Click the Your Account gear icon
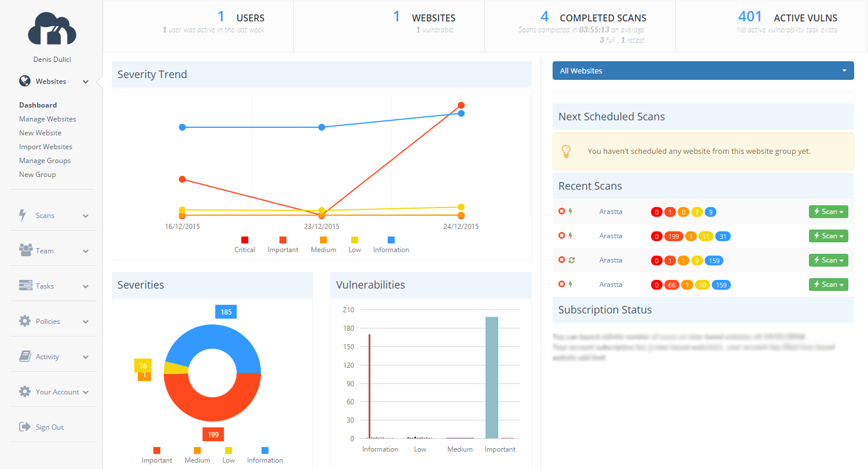This screenshot has width=868, height=469. [25, 392]
